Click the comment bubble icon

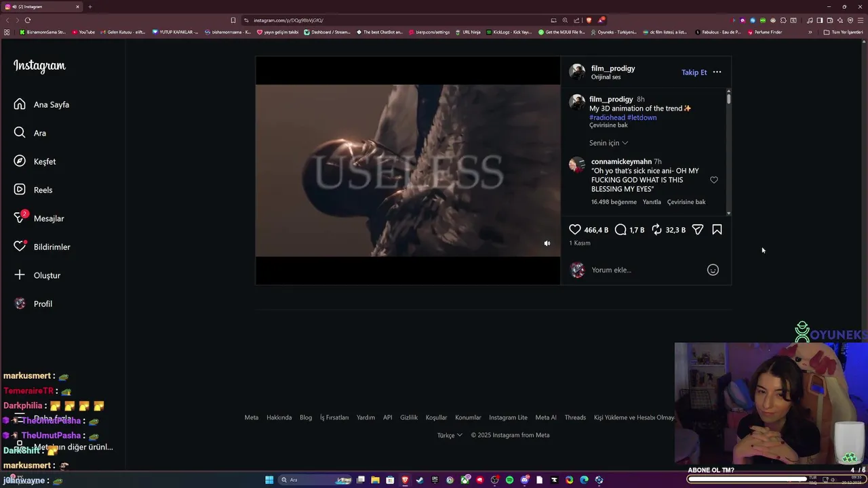tap(620, 230)
